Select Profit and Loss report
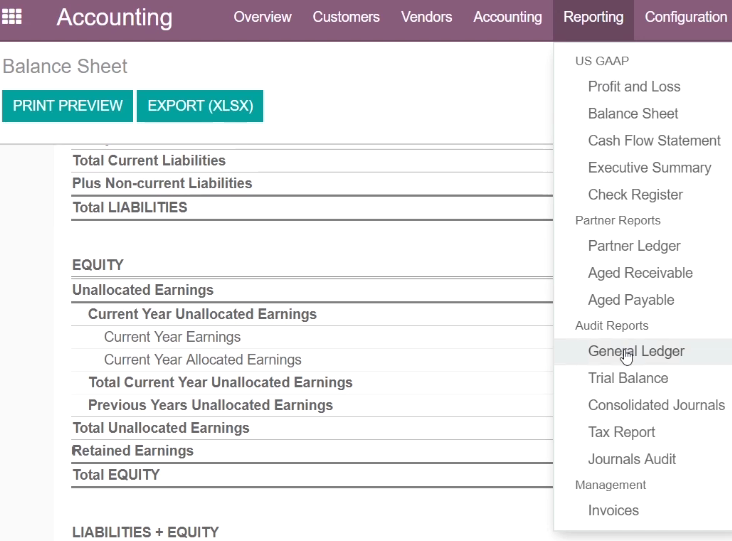732x541 pixels. [634, 86]
